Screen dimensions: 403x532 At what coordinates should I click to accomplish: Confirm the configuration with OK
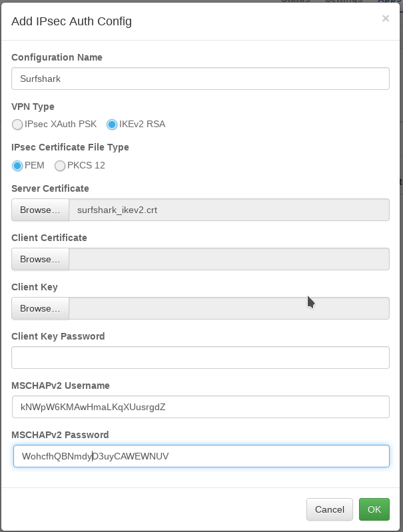(x=374, y=509)
